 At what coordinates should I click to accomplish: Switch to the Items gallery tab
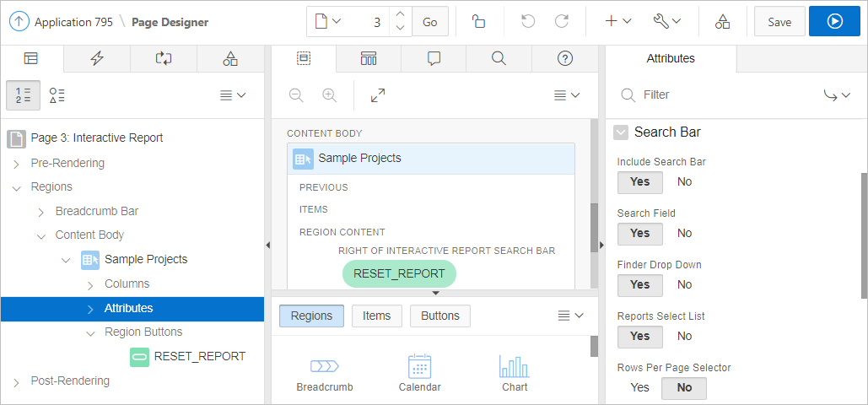point(376,316)
